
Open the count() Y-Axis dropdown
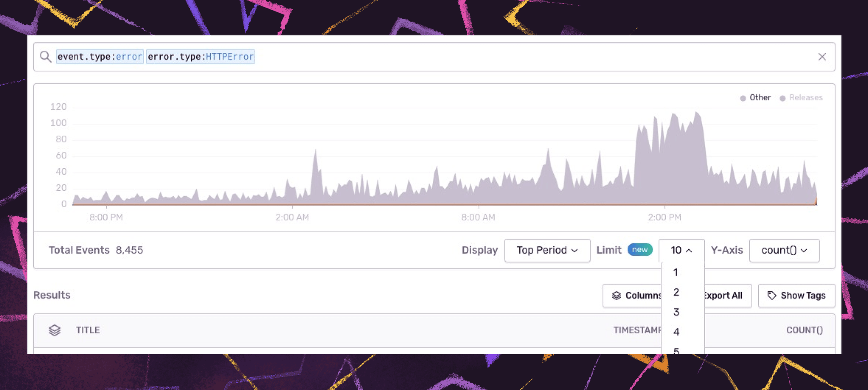[x=784, y=250]
